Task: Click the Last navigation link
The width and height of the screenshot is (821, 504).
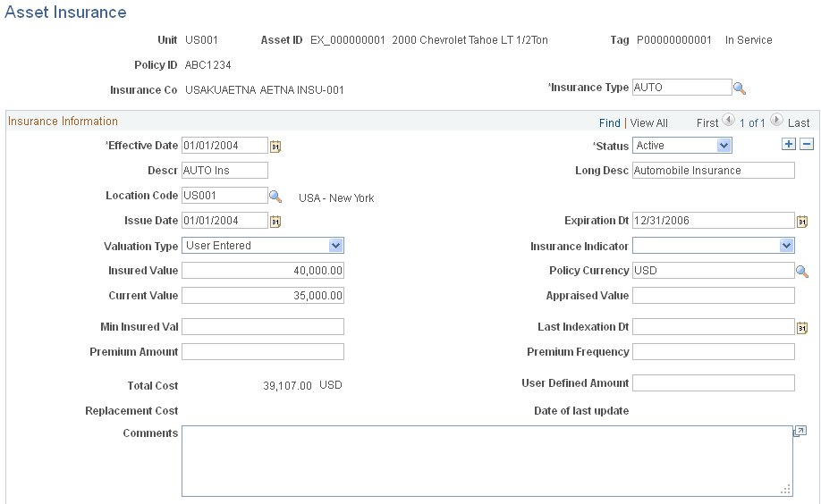Action: [x=799, y=123]
